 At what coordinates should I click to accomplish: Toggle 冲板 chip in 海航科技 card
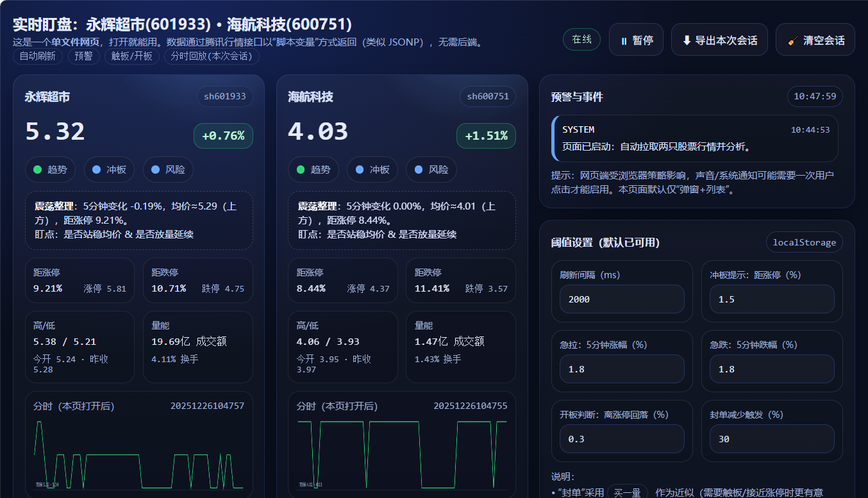(372, 170)
